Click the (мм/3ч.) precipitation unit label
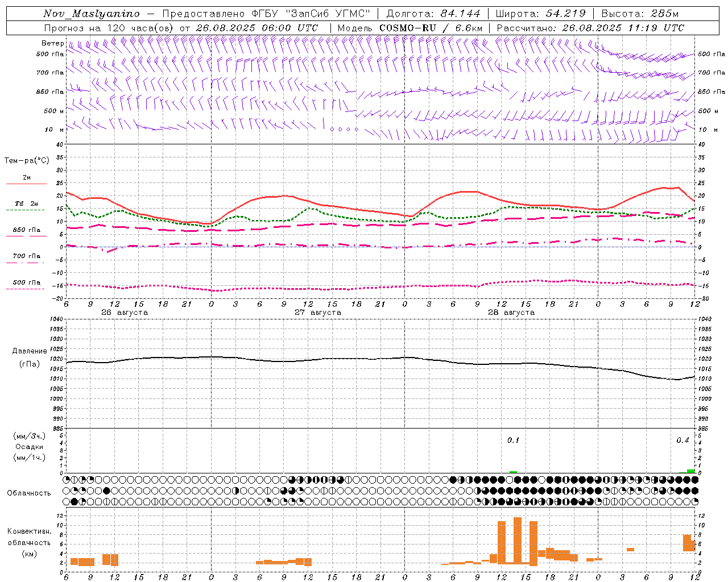Screen dimensions: 728x582 30,436
